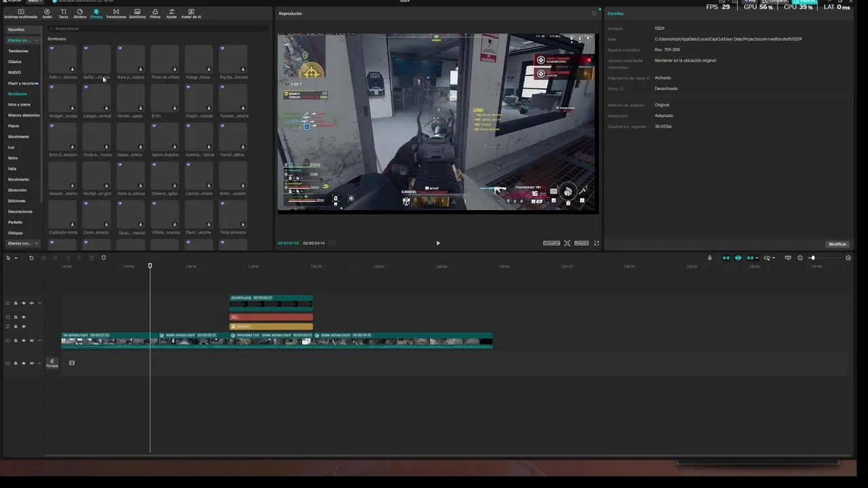Image resolution: width=868 pixels, height=488 pixels.
Task: Click the timeline playhead handle
Action: pos(150,266)
